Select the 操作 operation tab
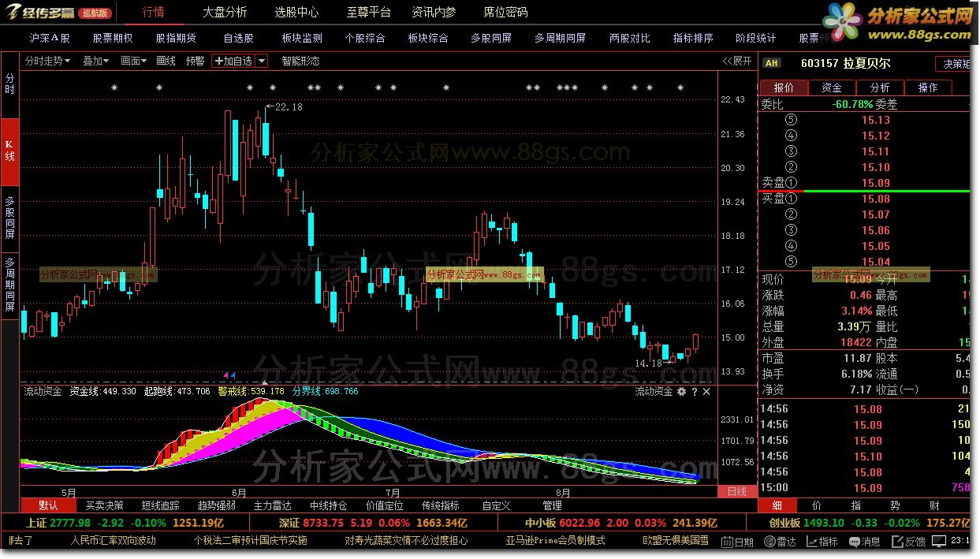The height and width of the screenshot is (559, 980). tap(928, 88)
